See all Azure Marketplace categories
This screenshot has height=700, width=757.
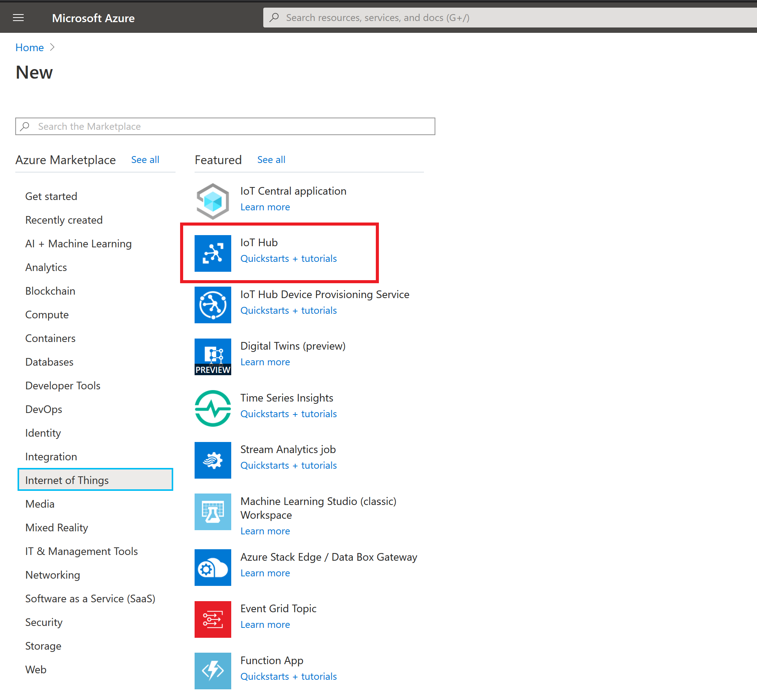[x=145, y=160]
